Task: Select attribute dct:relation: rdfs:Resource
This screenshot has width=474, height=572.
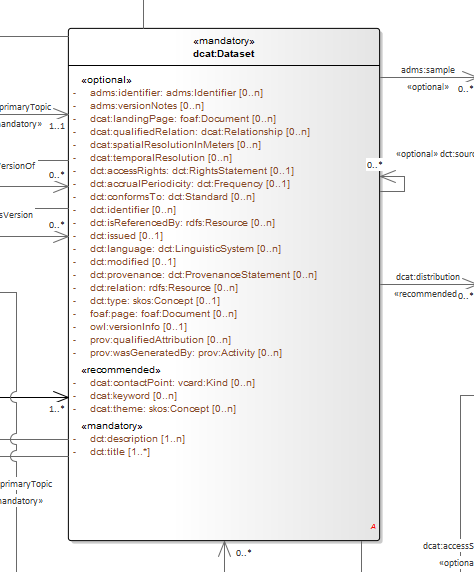Action: pos(164,288)
